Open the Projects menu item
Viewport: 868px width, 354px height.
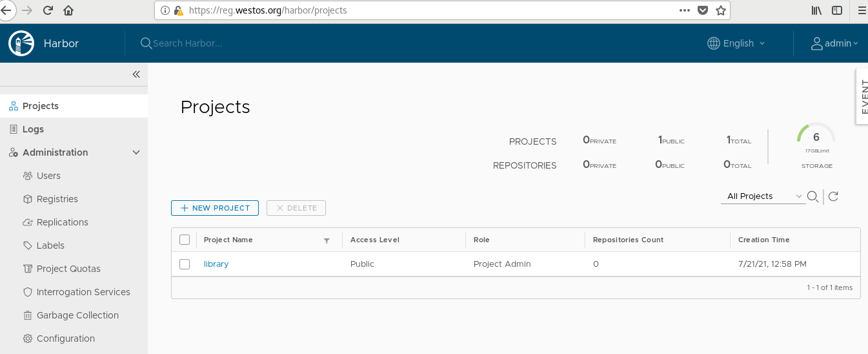(74, 106)
